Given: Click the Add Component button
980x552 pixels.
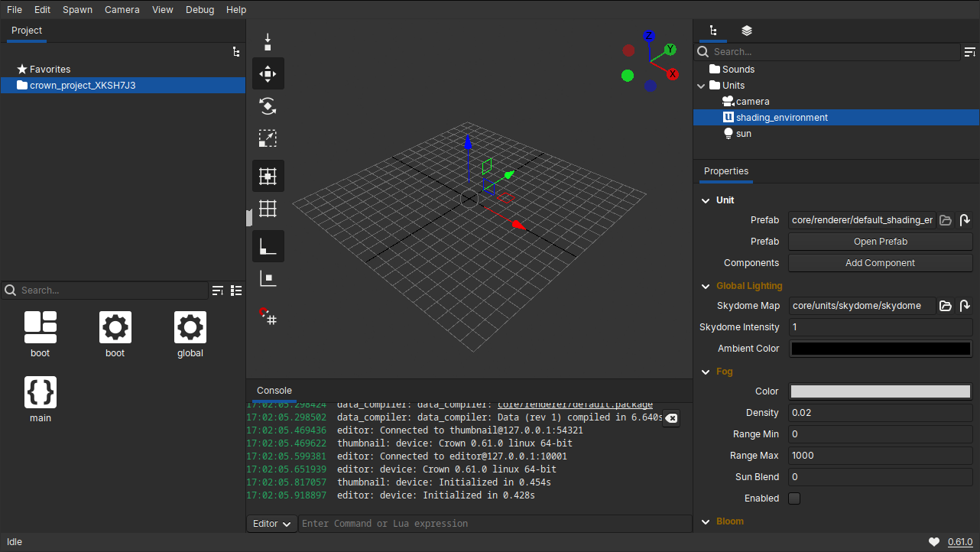Looking at the screenshot, I should 880,263.
